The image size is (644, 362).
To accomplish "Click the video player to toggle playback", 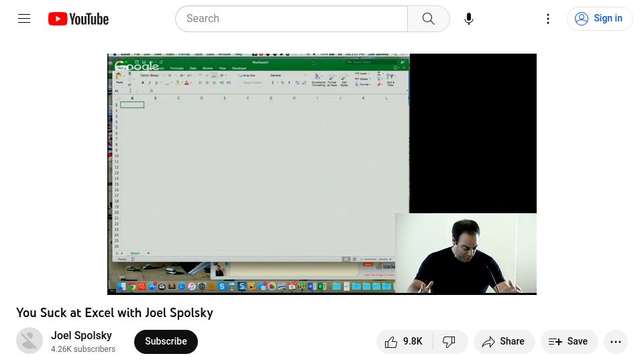I will 322,174.
